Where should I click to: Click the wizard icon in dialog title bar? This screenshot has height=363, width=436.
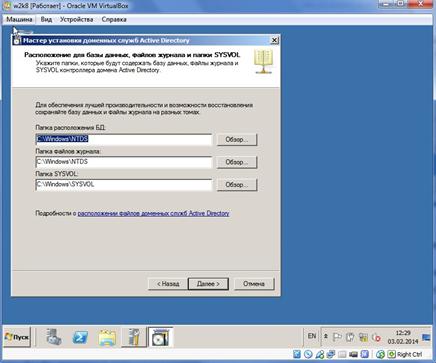[x=16, y=41]
